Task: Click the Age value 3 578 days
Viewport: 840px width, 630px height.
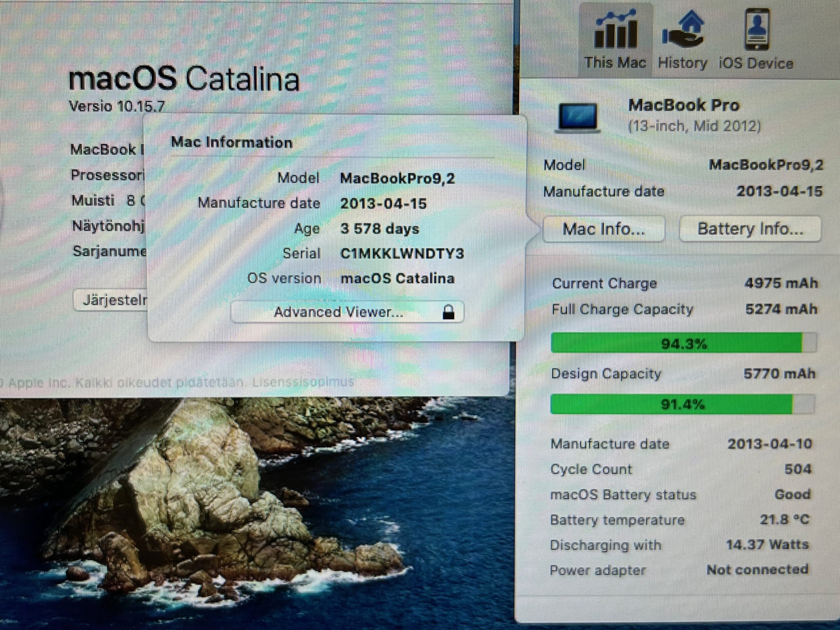Action: pos(380,229)
